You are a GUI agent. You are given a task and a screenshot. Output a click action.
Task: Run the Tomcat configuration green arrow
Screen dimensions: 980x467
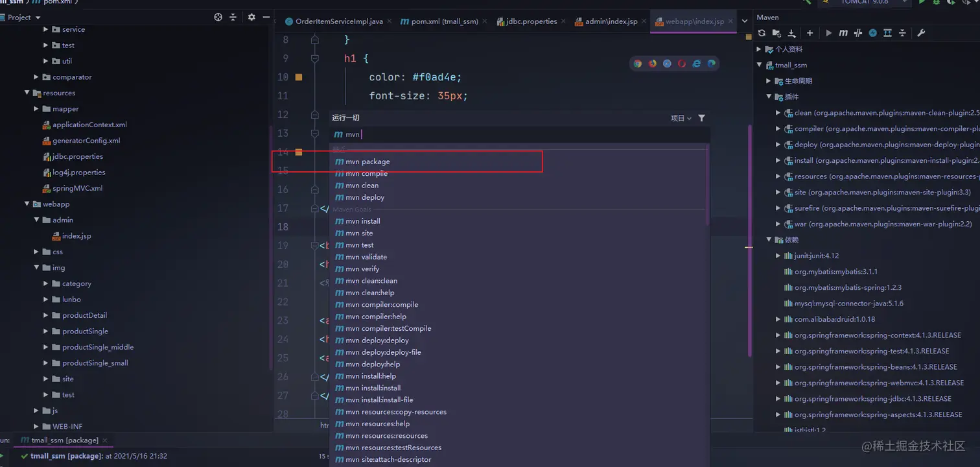[x=922, y=3]
